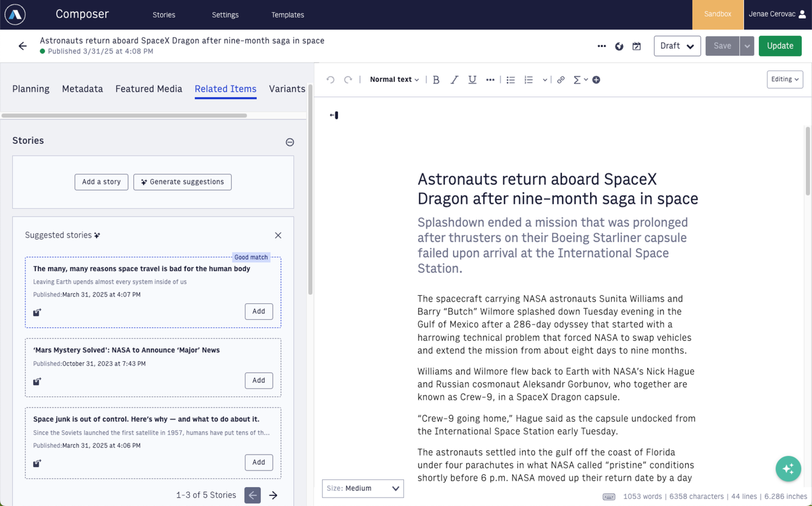This screenshot has width=812, height=506.
Task: Click the plus add element icon in toolbar
Action: 596,79
